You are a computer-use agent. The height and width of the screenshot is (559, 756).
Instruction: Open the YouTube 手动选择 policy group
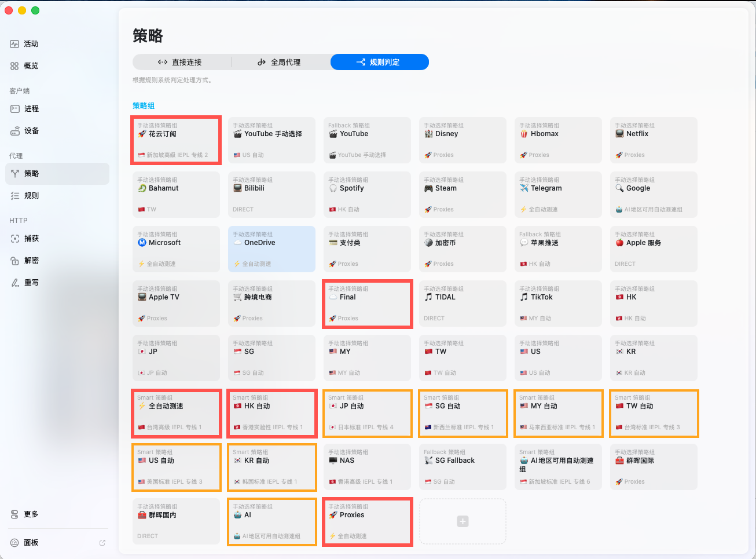tap(271, 140)
